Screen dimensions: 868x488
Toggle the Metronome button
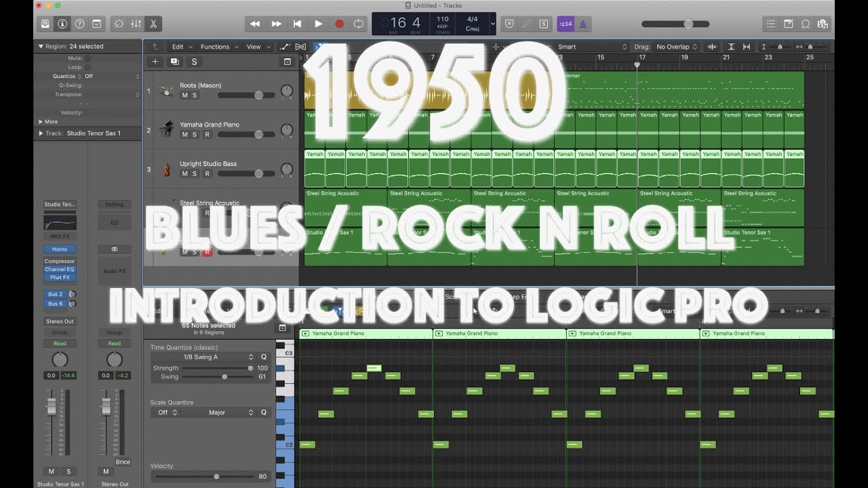click(583, 24)
